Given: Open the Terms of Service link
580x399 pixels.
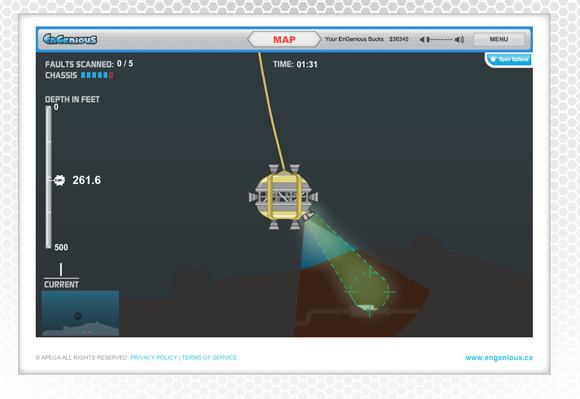Looking at the screenshot, I should 209,358.
